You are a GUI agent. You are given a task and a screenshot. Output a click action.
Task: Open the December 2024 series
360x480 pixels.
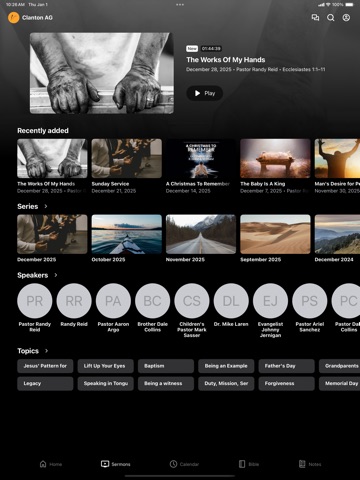tap(337, 234)
